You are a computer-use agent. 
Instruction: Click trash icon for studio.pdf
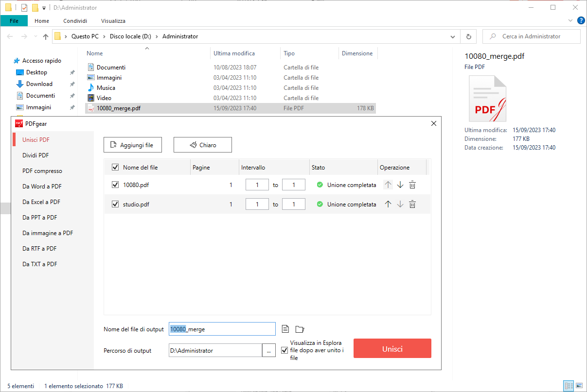[412, 205]
